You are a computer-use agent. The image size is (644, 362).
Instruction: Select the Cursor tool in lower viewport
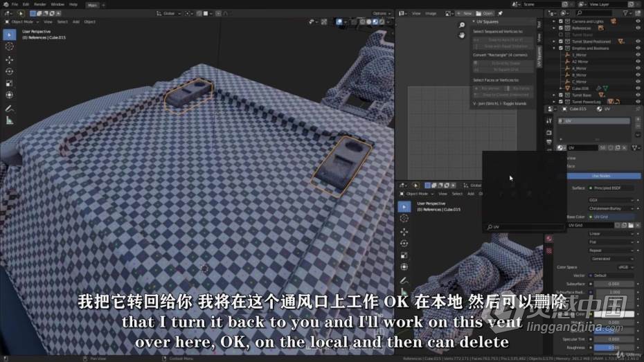point(404,218)
